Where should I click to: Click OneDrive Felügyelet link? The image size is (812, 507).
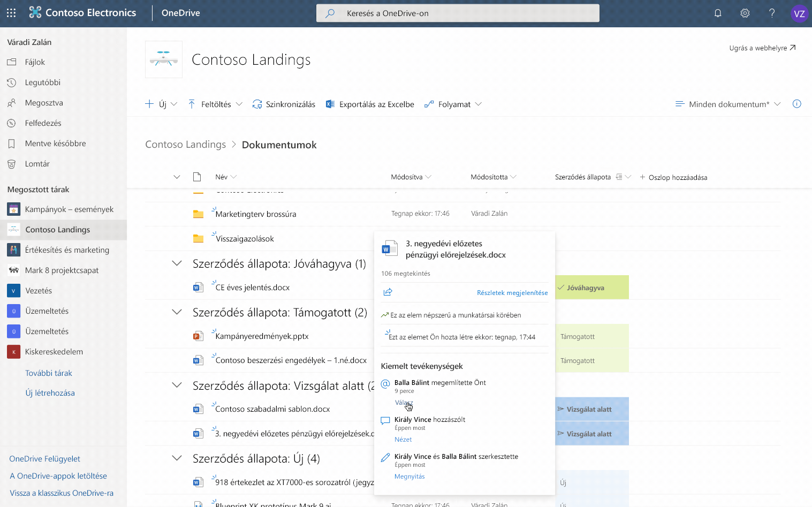pyautogui.click(x=45, y=459)
